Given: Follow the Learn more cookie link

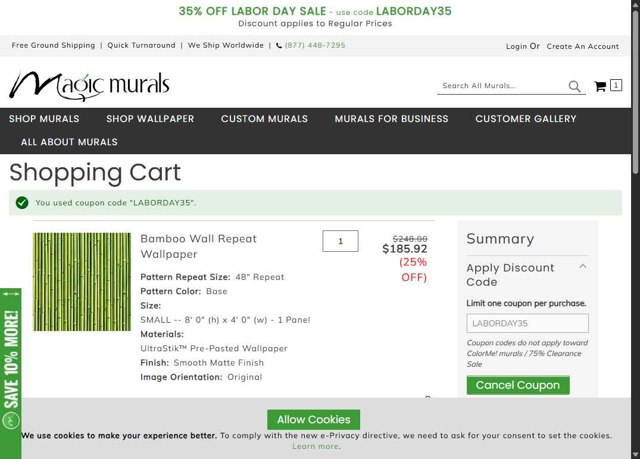Looking at the screenshot, I should tap(315, 446).
